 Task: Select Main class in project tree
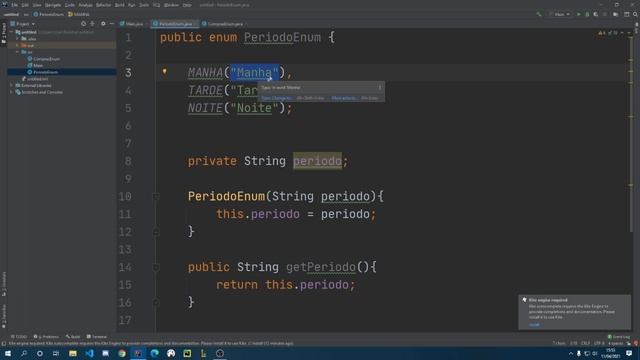point(35,65)
